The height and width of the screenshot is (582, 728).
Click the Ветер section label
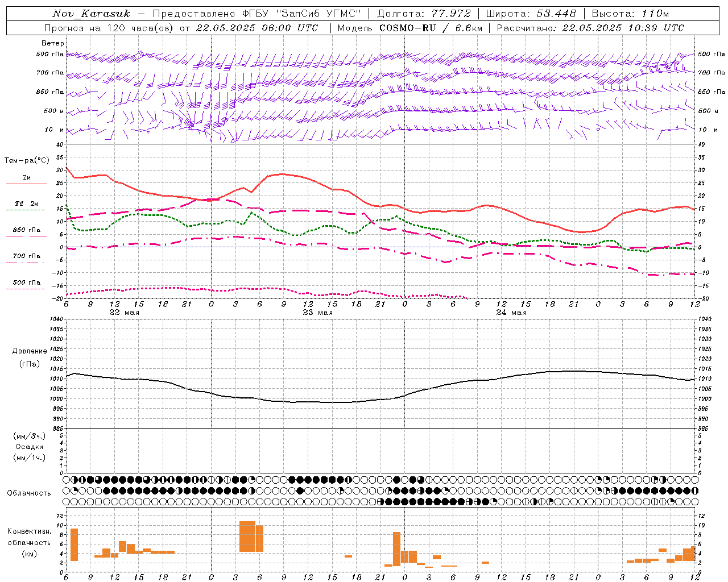tap(52, 43)
